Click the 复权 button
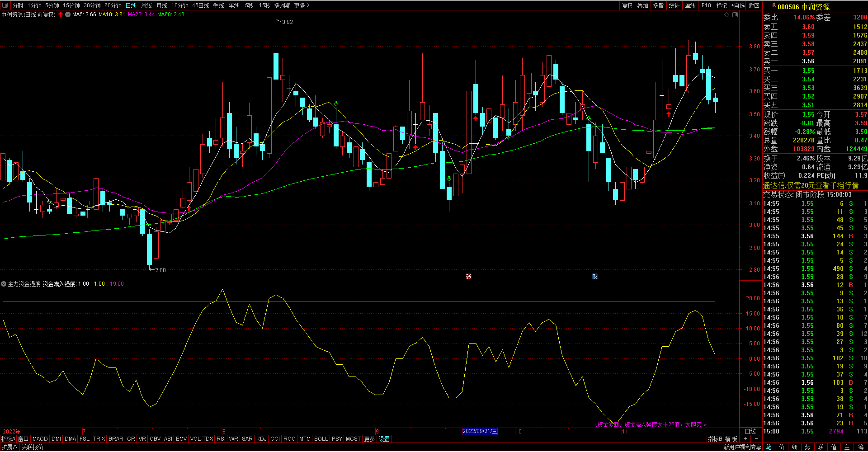Viewport: 868px width, 452px height. click(x=627, y=5)
